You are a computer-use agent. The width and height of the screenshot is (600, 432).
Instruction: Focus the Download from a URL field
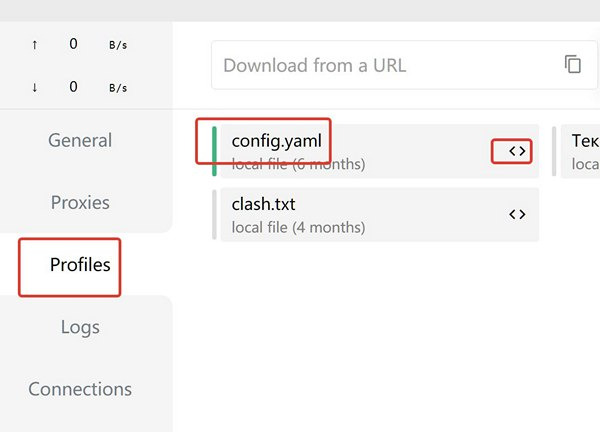(x=380, y=66)
